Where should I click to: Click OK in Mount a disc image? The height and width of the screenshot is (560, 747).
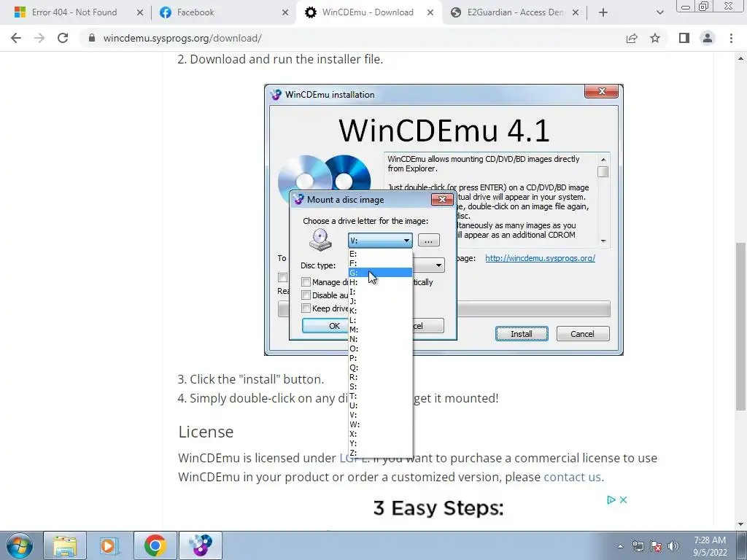click(326, 326)
